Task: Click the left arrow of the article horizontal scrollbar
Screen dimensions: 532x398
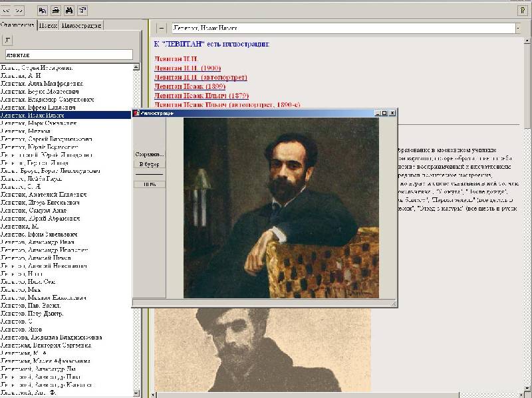Action: [153, 395]
